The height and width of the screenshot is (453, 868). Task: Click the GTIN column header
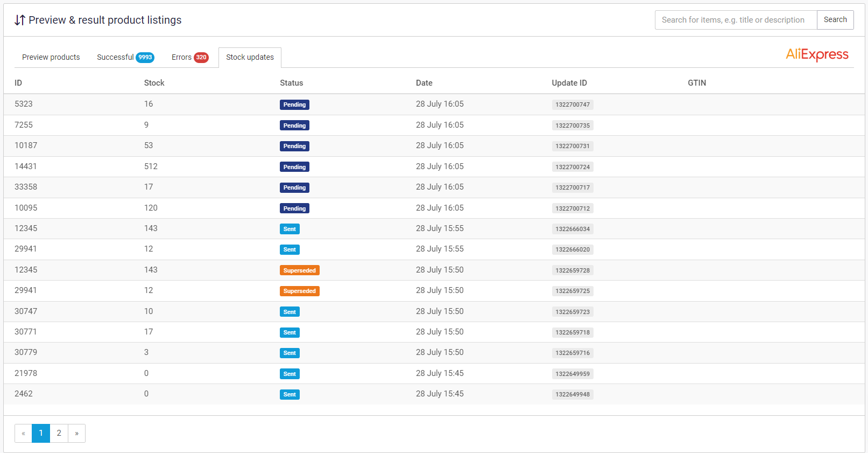(697, 83)
